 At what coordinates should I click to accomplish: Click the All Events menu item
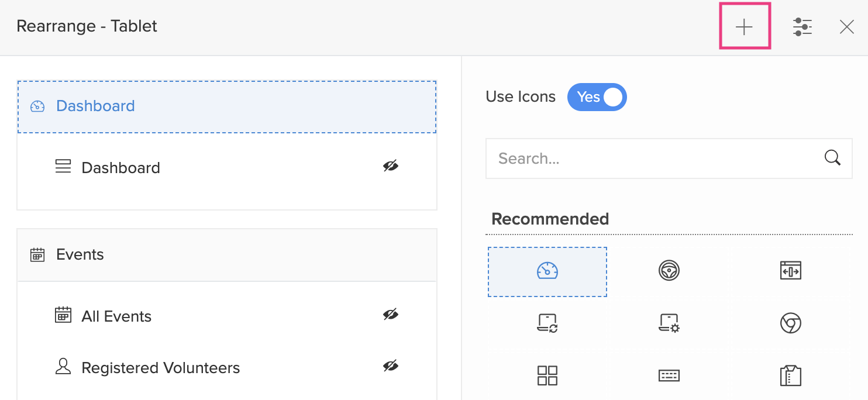coord(116,316)
